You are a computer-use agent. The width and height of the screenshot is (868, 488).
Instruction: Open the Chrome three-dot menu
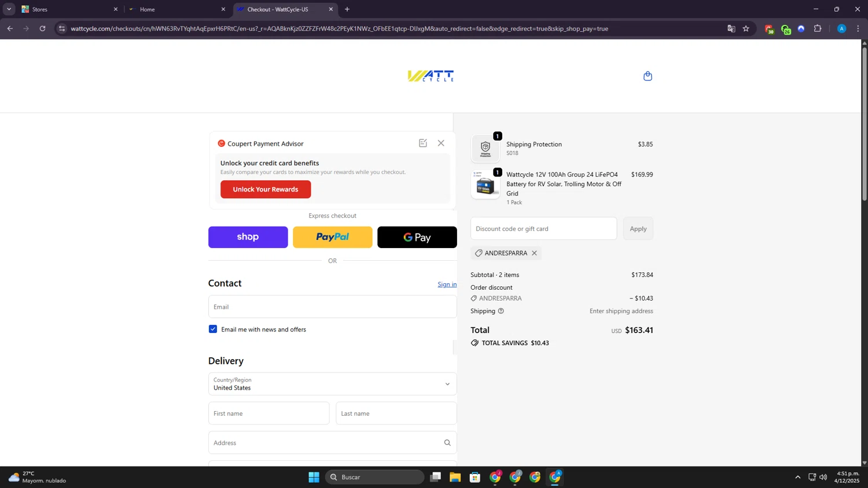coord(858,28)
